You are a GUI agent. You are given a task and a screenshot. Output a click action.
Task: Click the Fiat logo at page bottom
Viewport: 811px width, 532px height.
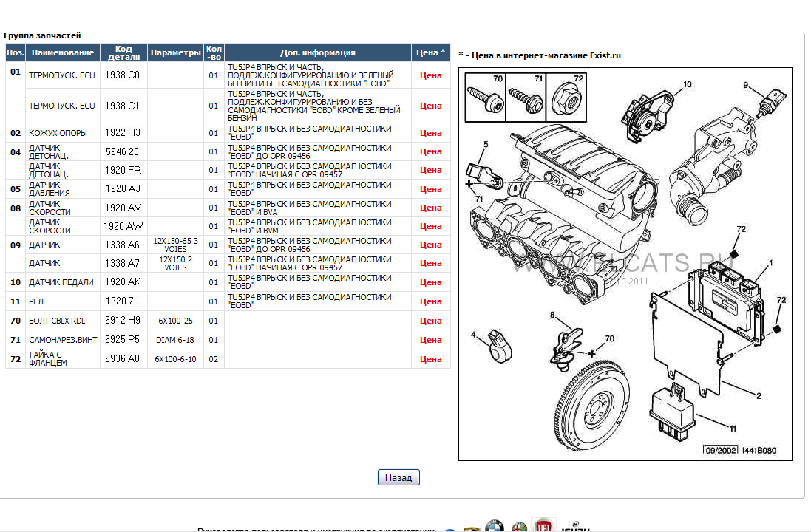tap(543, 525)
